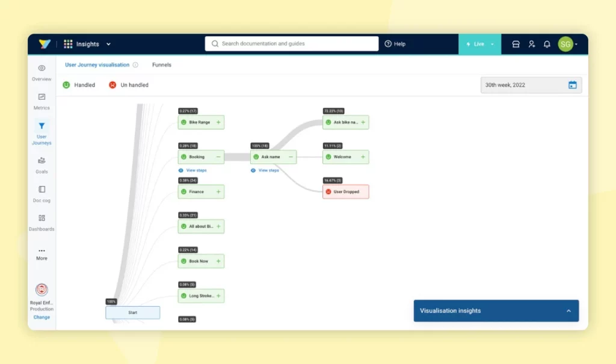Expand the Bike Range node
This screenshot has height=364, width=616.
point(218,122)
